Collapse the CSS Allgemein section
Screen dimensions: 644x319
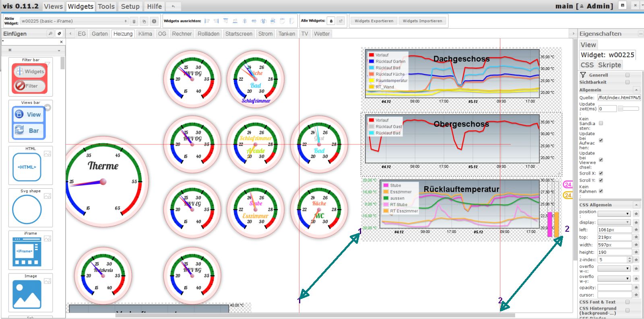636,205
